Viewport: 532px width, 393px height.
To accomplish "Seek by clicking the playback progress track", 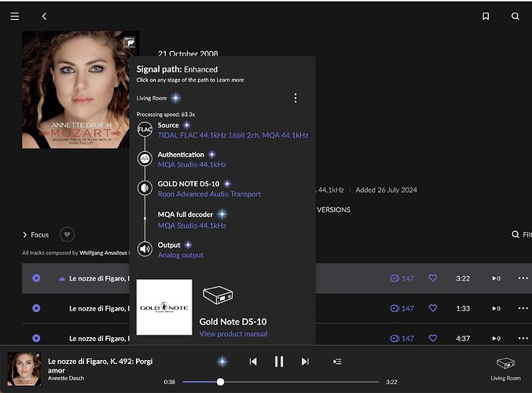I will pos(281,382).
